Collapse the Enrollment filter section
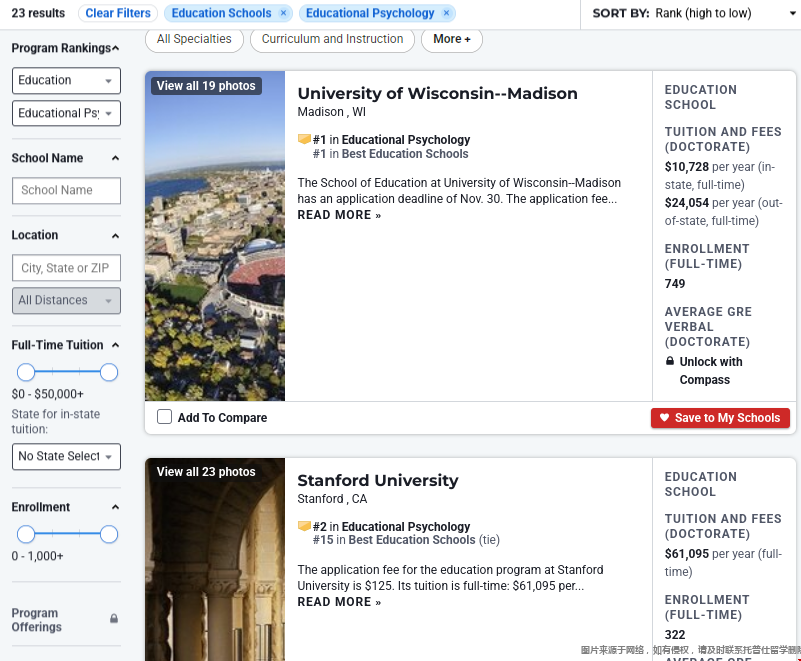 (115, 507)
